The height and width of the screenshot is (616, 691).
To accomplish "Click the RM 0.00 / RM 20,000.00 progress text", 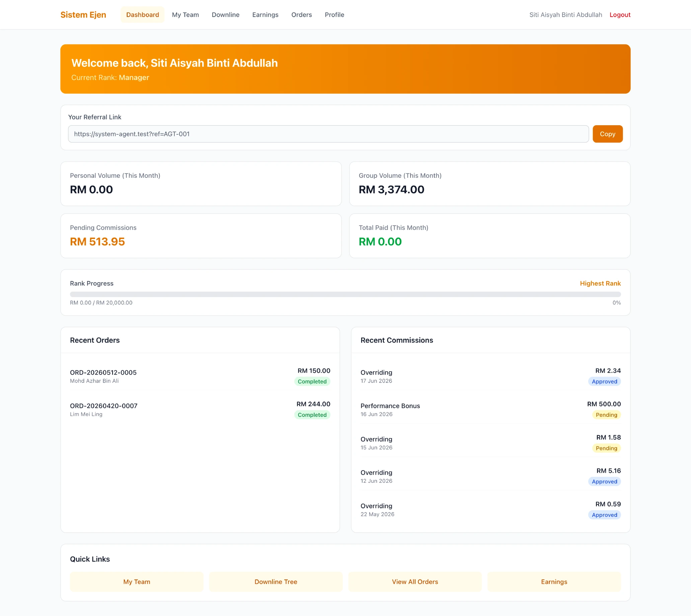I will coord(101,303).
